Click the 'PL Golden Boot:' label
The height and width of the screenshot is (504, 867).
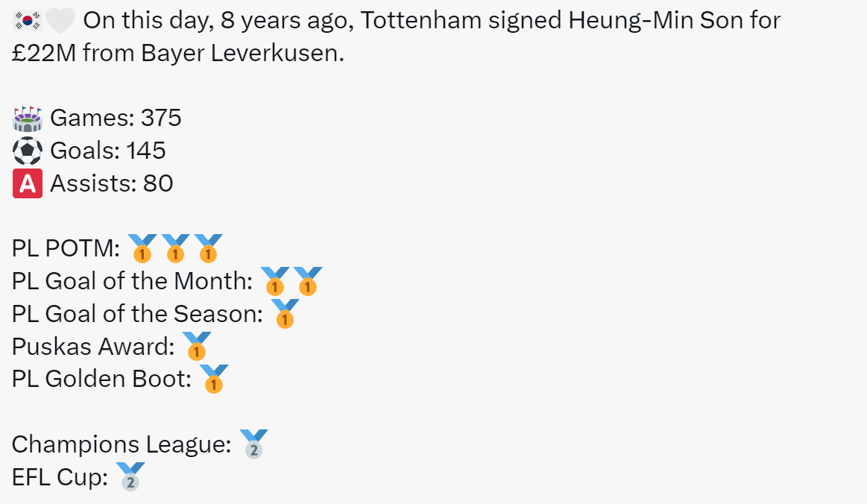[101, 379]
